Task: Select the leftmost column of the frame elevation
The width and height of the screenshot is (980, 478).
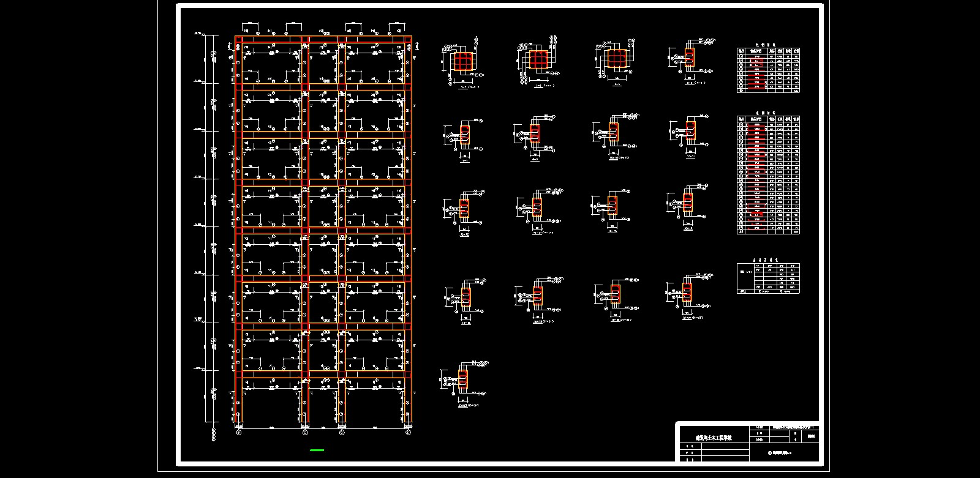Action: coord(239,233)
